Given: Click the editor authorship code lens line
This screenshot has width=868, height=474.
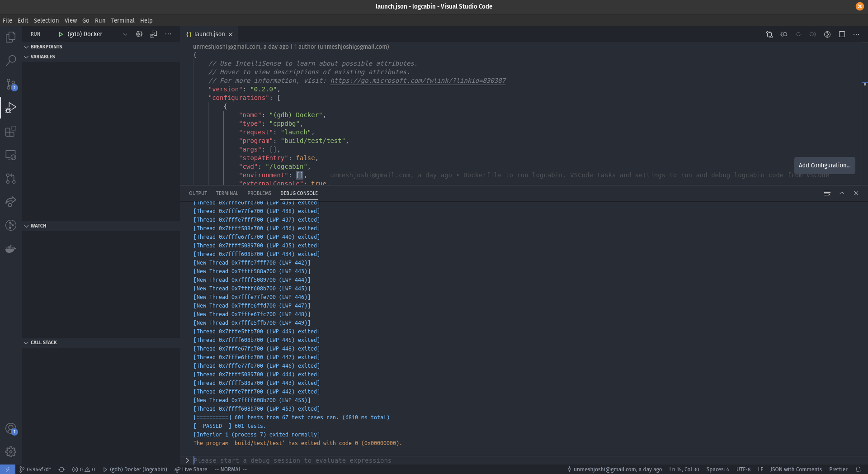Looking at the screenshot, I should coord(291,47).
